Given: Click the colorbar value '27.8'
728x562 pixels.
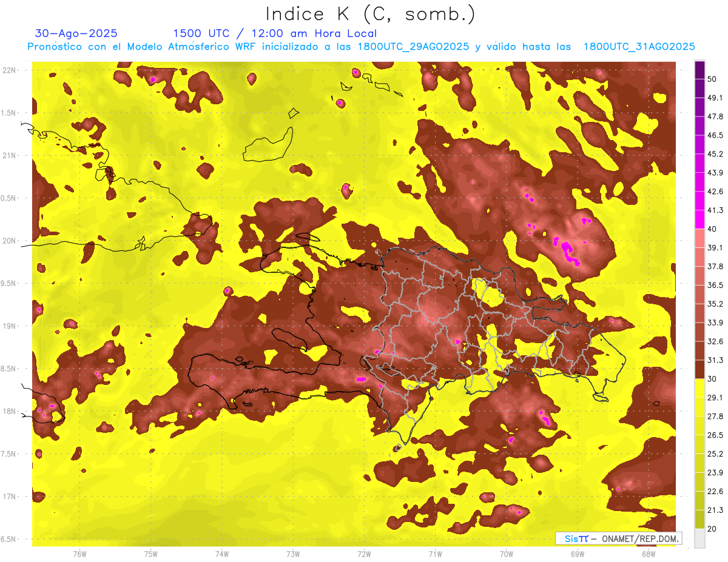Looking at the screenshot, I should click(x=715, y=416).
